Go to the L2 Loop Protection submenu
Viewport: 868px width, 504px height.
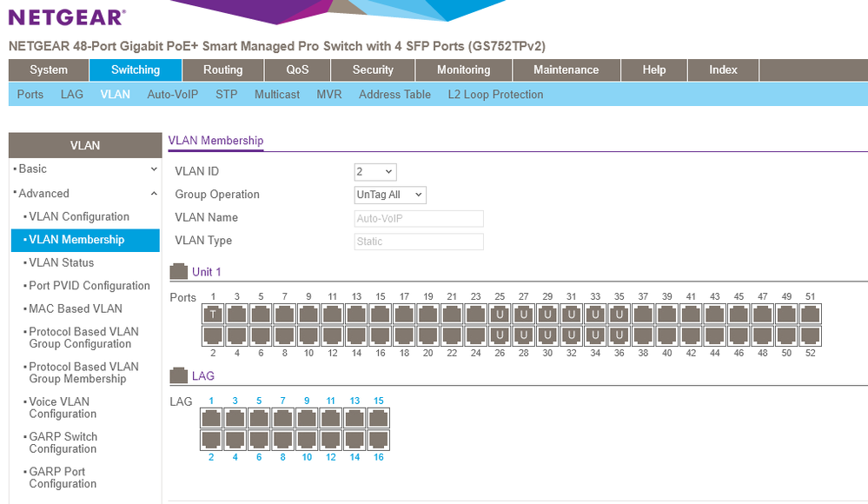click(495, 94)
